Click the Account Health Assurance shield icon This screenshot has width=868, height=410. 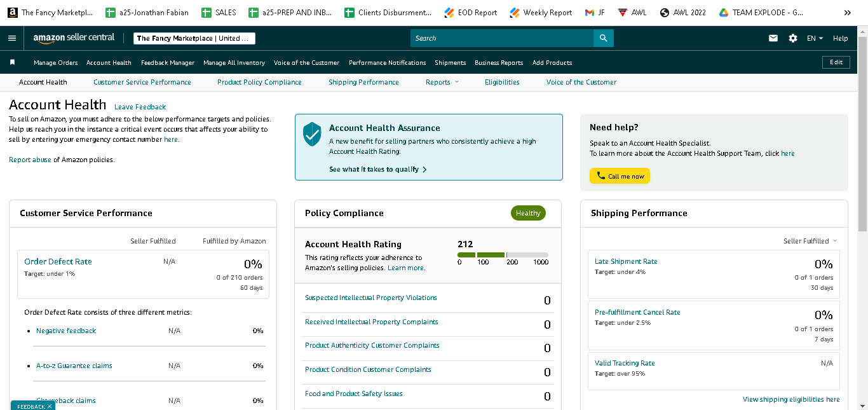click(x=312, y=134)
